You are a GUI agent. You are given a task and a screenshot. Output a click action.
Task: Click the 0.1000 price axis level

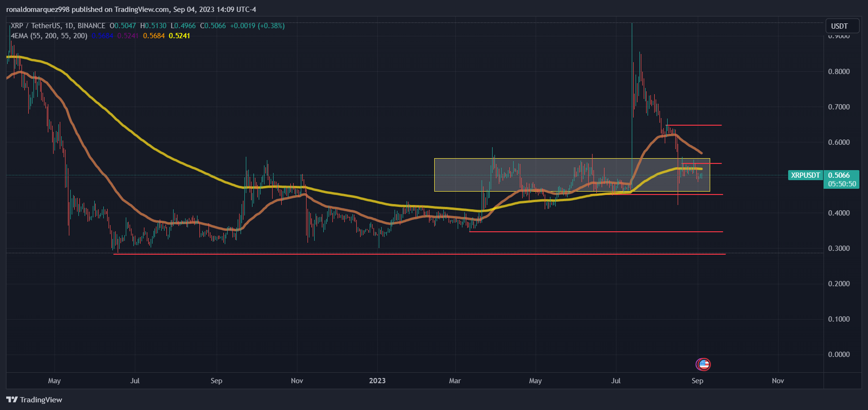pyautogui.click(x=839, y=319)
